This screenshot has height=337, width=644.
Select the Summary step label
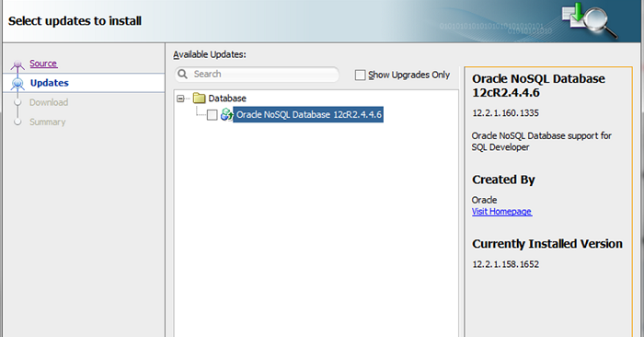pos(47,122)
